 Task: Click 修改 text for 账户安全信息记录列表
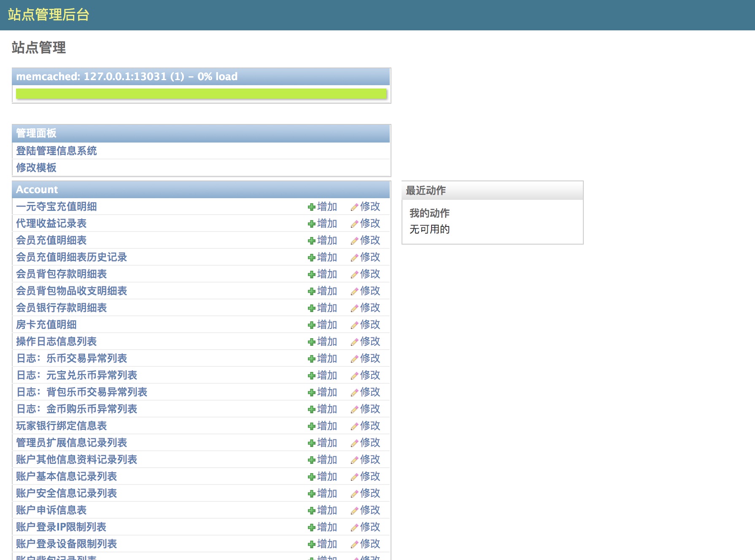click(x=370, y=493)
